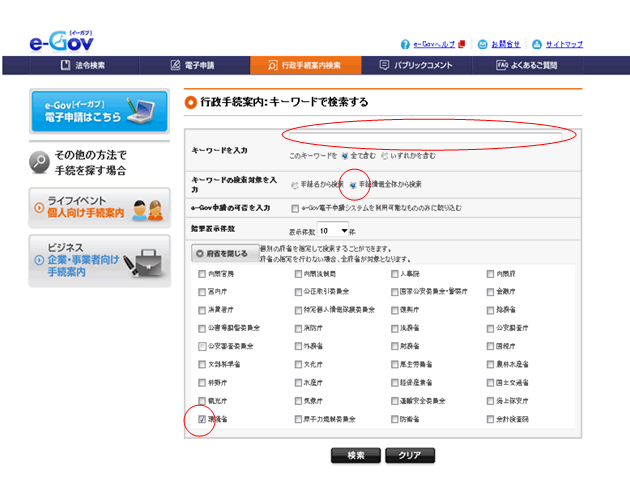Open サイトマップ from header icon
The width and height of the screenshot is (630, 480).
point(537,45)
